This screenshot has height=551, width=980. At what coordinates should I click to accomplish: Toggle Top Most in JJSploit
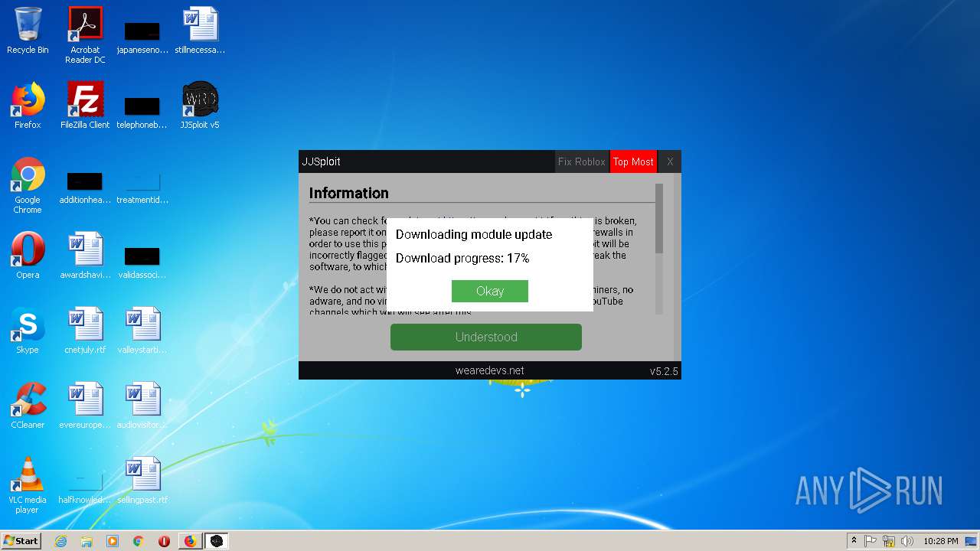633,161
